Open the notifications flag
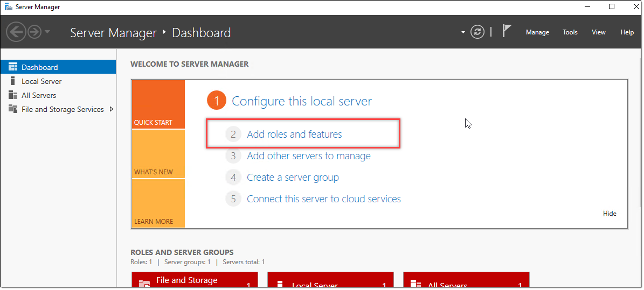The width and height of the screenshot is (644, 290). click(507, 31)
